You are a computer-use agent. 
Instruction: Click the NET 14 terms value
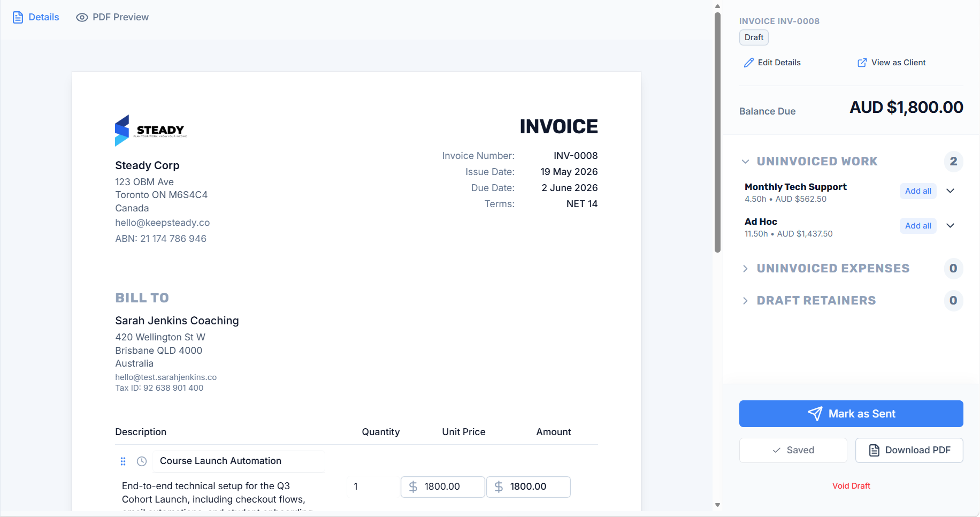tap(582, 204)
